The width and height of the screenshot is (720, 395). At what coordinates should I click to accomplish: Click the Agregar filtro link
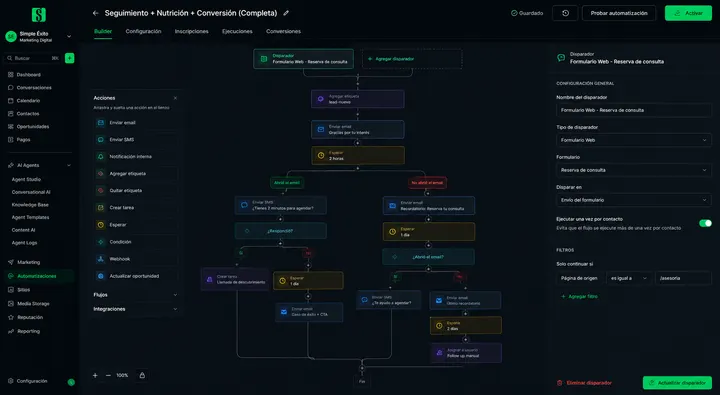coord(579,297)
